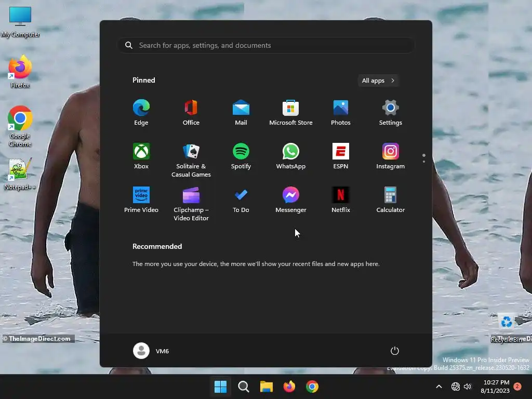Launch Firefox from the taskbar

point(289,387)
